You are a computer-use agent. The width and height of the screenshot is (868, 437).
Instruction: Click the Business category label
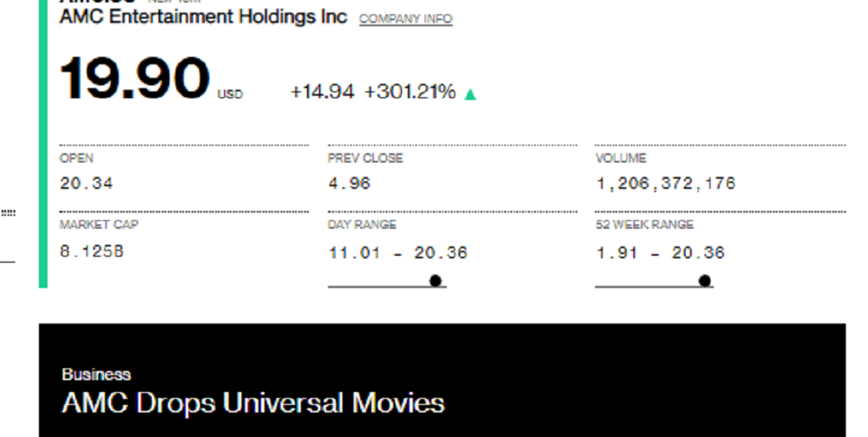pyautogui.click(x=97, y=374)
